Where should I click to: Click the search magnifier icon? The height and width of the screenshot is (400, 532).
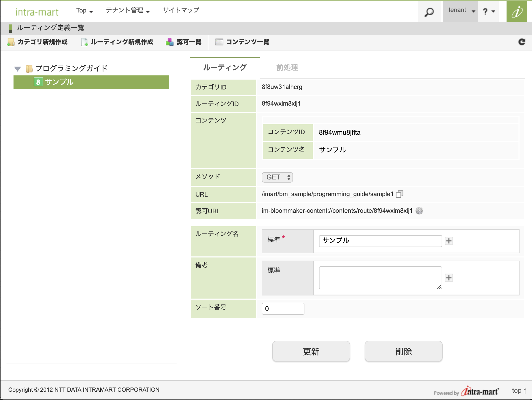[x=429, y=12]
